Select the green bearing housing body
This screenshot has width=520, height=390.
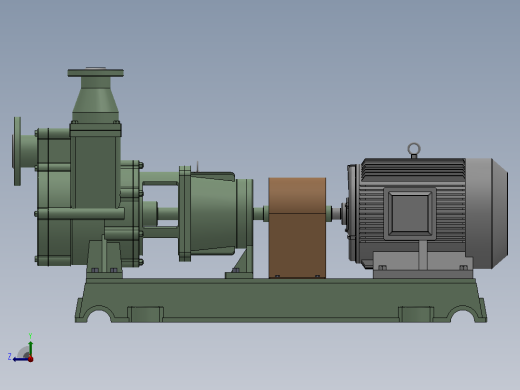(x=213, y=213)
